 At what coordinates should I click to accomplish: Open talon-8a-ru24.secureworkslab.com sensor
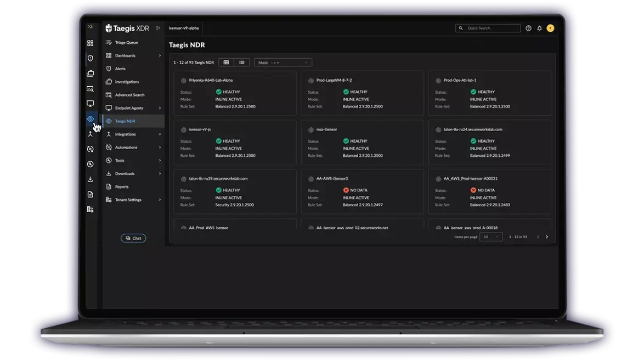[x=489, y=143]
